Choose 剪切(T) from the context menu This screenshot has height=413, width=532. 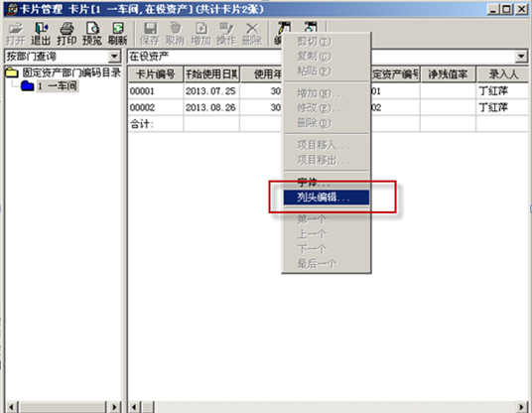327,42
